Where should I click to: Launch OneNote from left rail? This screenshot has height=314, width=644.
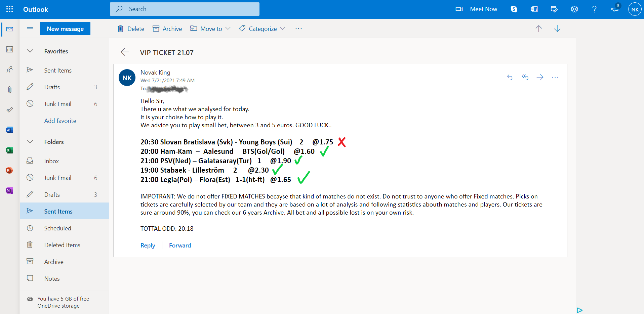[x=9, y=190]
